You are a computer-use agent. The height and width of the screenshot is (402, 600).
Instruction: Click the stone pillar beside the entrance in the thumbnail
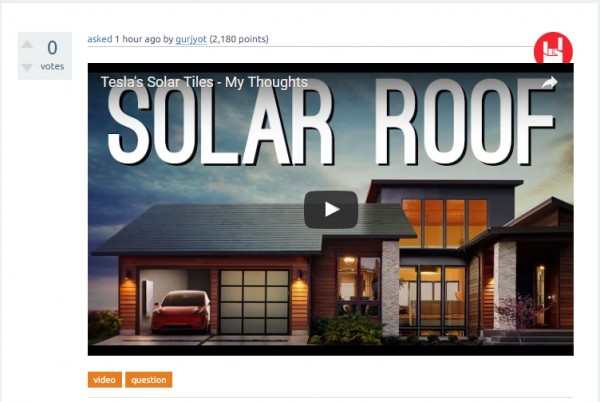pos(505,285)
